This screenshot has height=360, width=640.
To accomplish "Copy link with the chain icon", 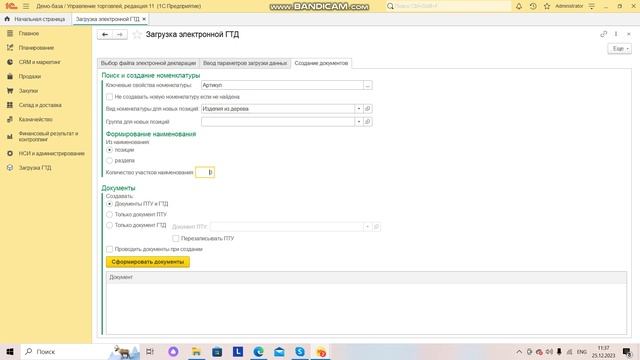I will [604, 34].
